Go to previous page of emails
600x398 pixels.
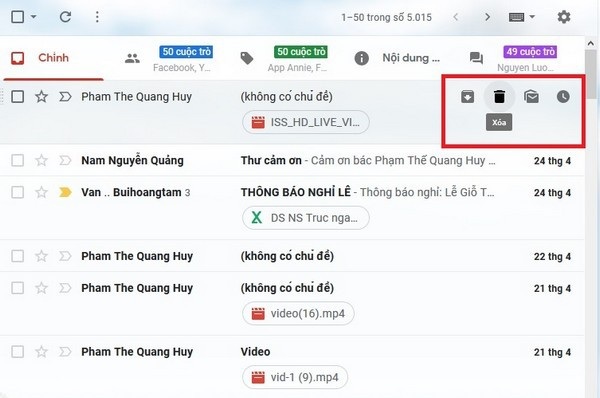coord(455,17)
